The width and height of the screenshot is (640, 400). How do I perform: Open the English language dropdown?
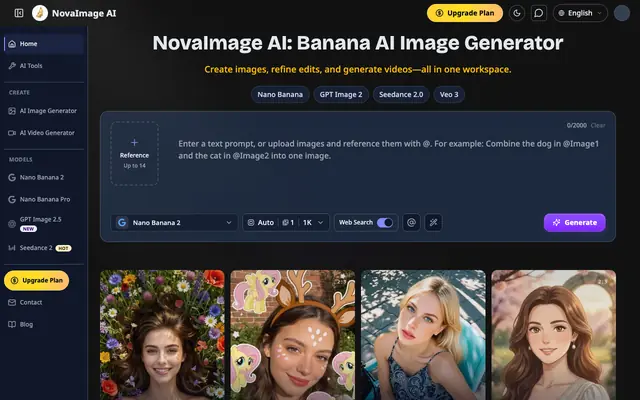580,13
